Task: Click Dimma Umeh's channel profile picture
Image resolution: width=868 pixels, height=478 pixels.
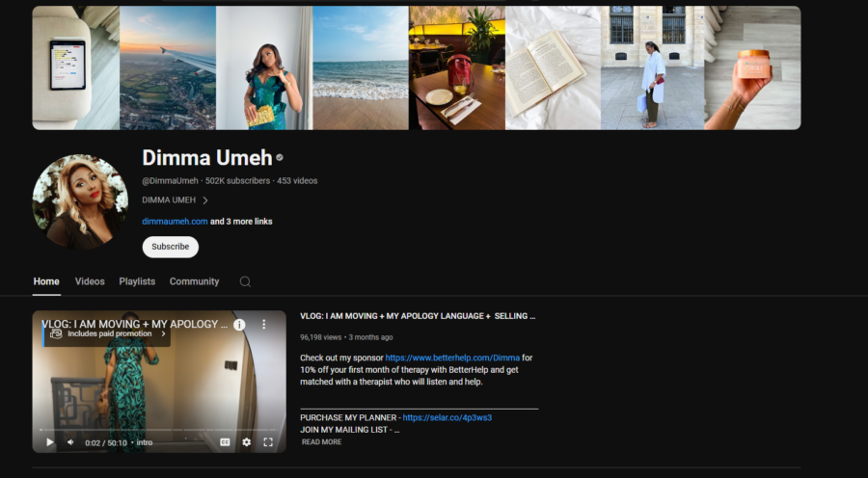Action: tap(80, 202)
